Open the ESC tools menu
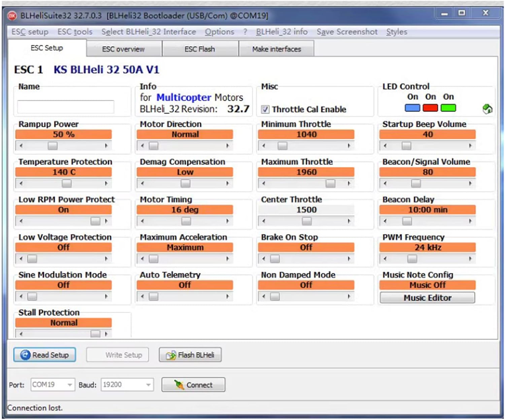Image resolution: width=505 pixels, height=420 pixels. (75, 32)
